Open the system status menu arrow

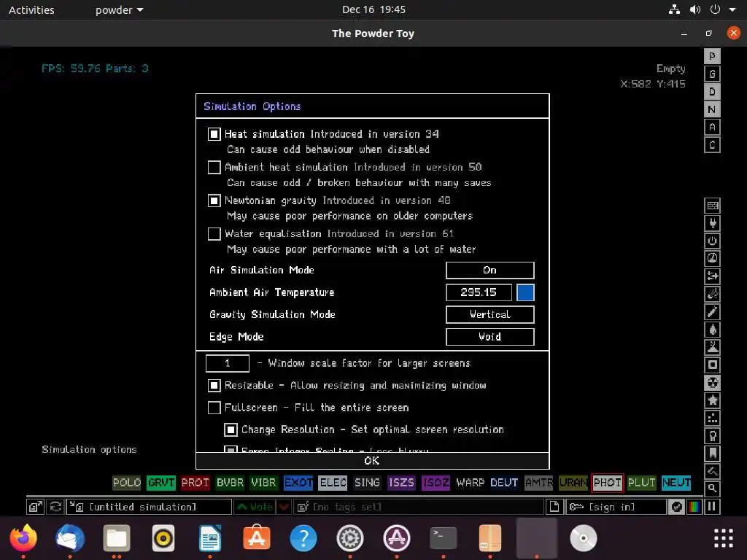coord(732,9)
